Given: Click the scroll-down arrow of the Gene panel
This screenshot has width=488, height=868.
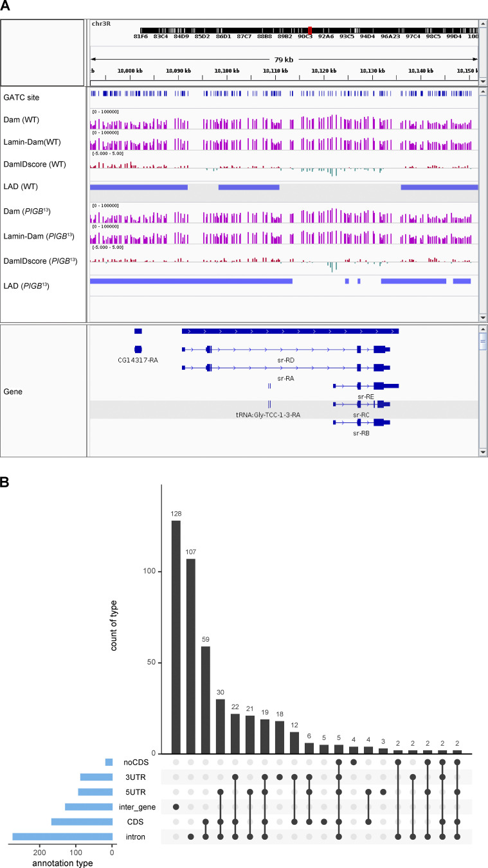Looking at the screenshot, I should [x=483, y=453].
